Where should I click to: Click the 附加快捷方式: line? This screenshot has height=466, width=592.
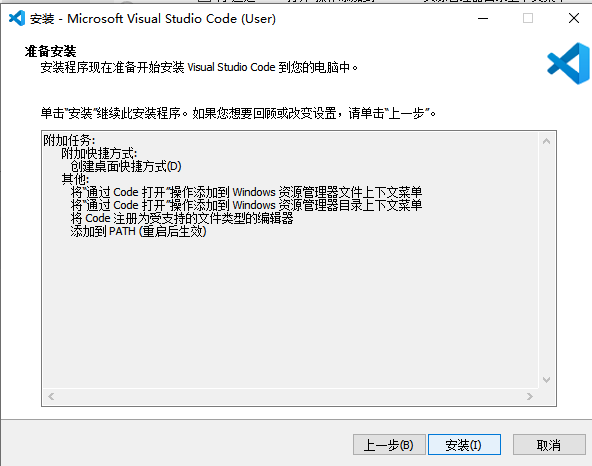(99, 153)
